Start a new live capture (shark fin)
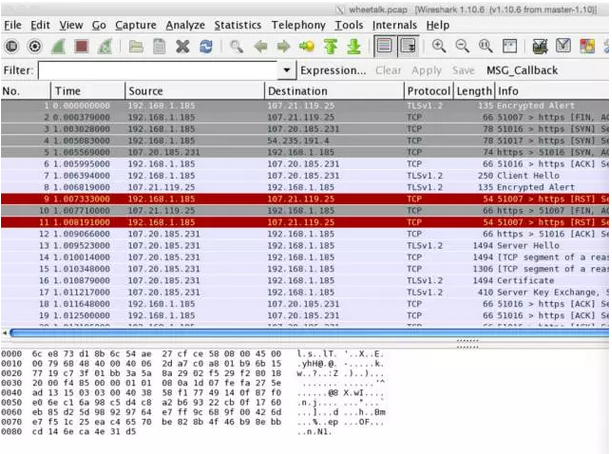 (58, 46)
